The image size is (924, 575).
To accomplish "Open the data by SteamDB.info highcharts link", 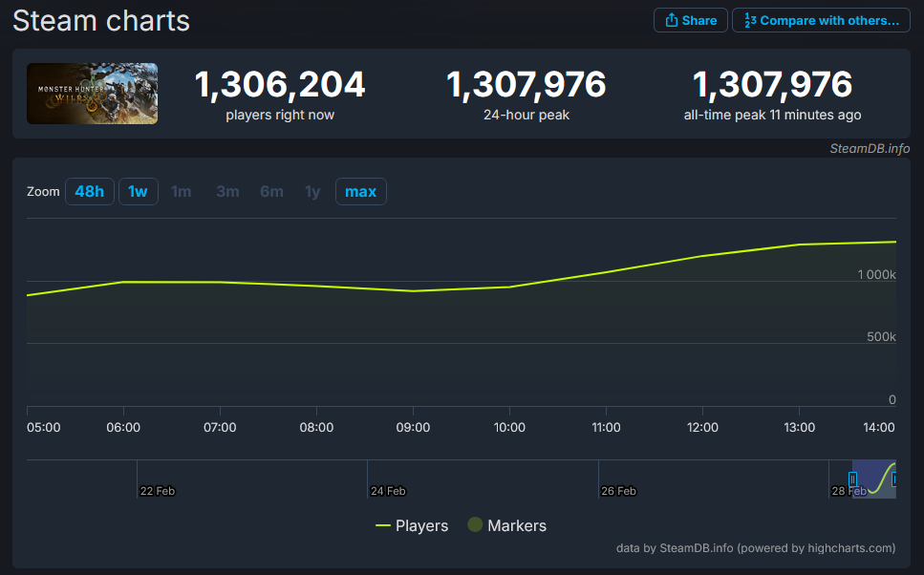I will coord(756,548).
